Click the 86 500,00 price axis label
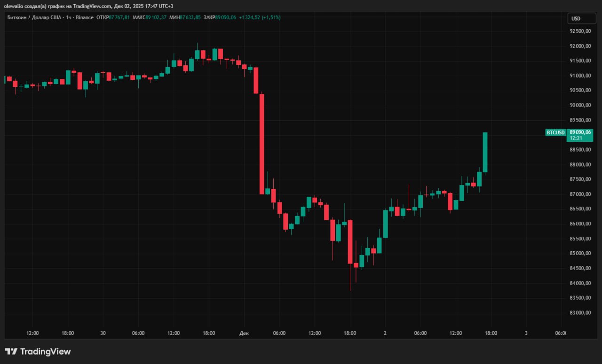 pos(580,209)
